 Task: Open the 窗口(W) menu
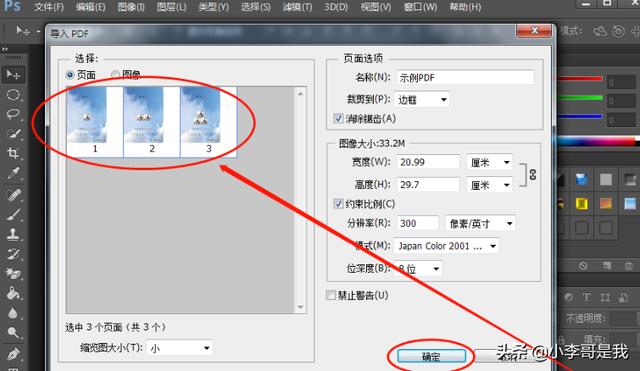pos(420,7)
